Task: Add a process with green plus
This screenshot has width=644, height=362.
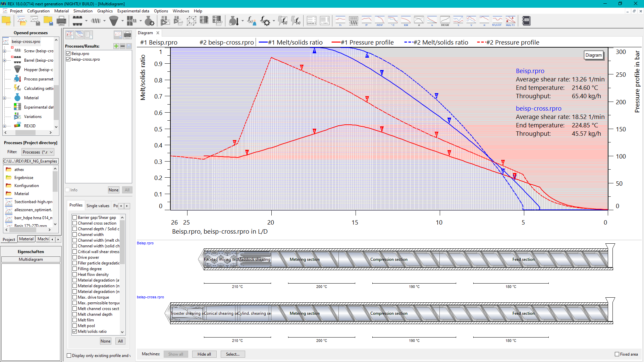Action: (116, 46)
